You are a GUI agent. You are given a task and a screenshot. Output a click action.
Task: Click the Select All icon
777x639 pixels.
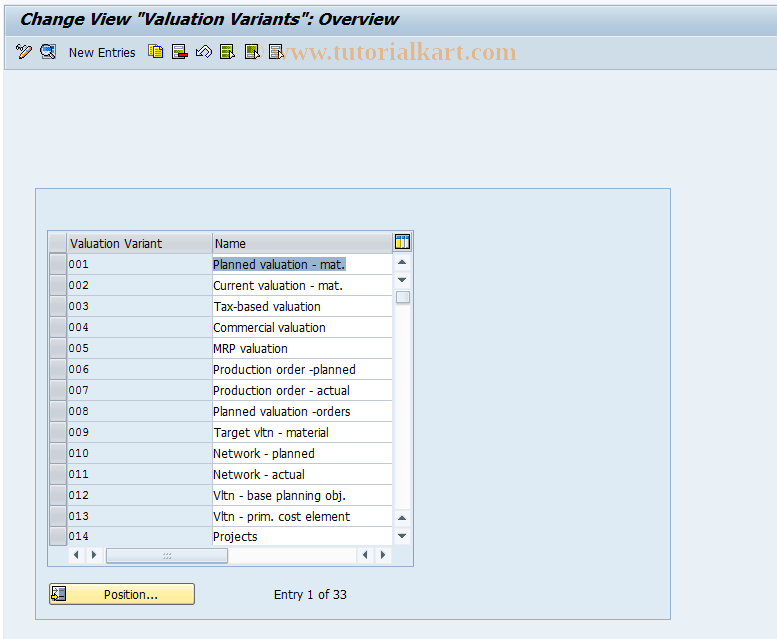(x=227, y=52)
